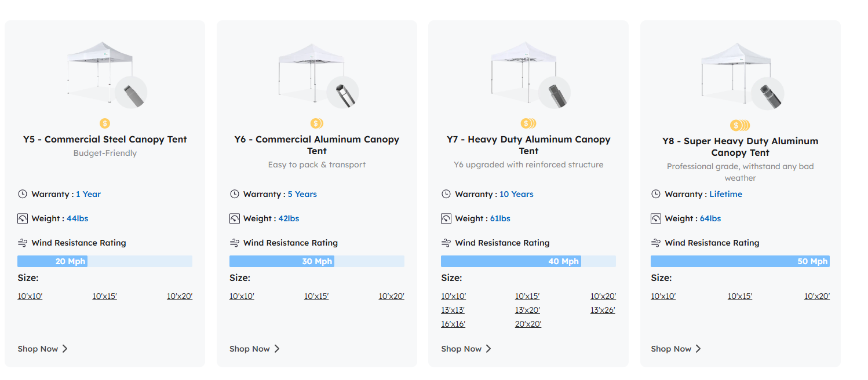Choose 10'x15' size for Y5 tent

pos(105,296)
